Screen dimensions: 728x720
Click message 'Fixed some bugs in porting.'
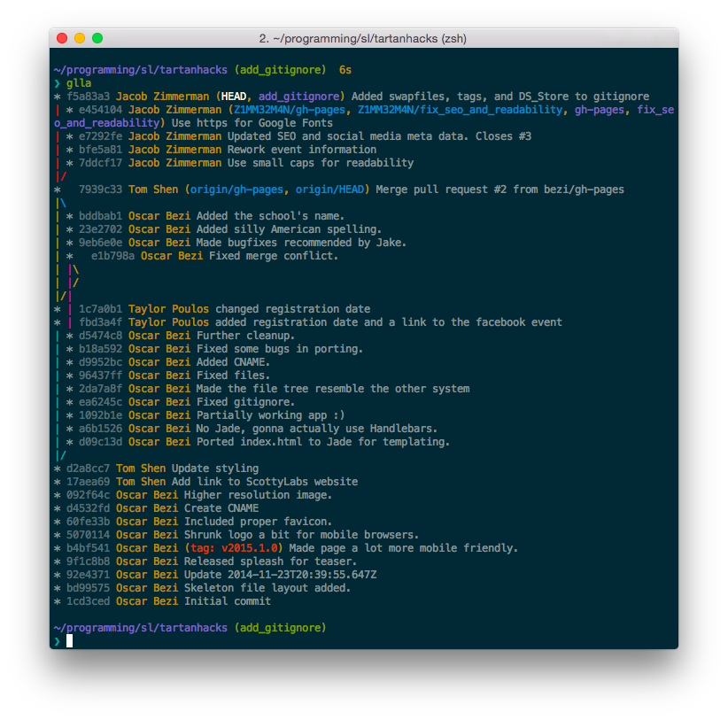tap(280, 349)
